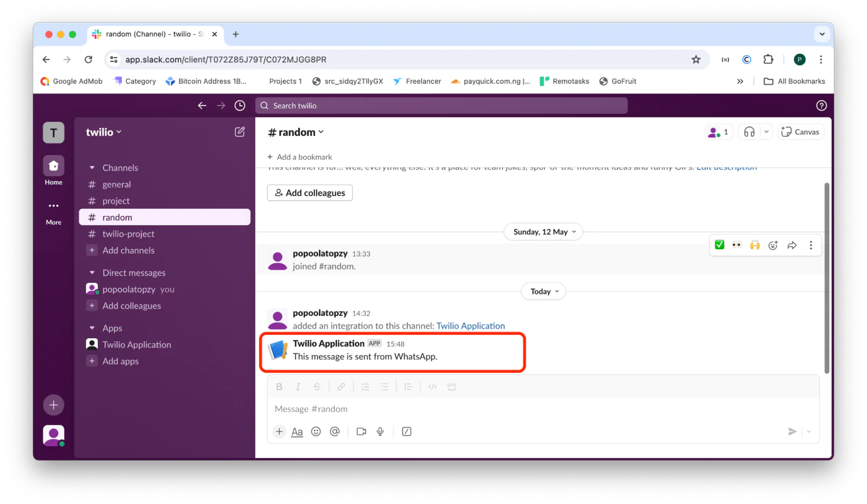Forward the message with share arrow
Screen dimensions: 867x504
point(792,245)
